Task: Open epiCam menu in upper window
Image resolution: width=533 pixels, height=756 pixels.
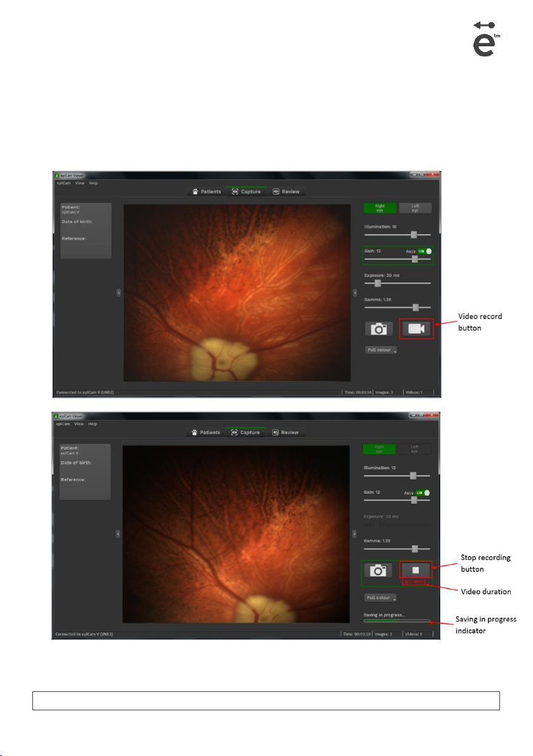Action: (63, 183)
